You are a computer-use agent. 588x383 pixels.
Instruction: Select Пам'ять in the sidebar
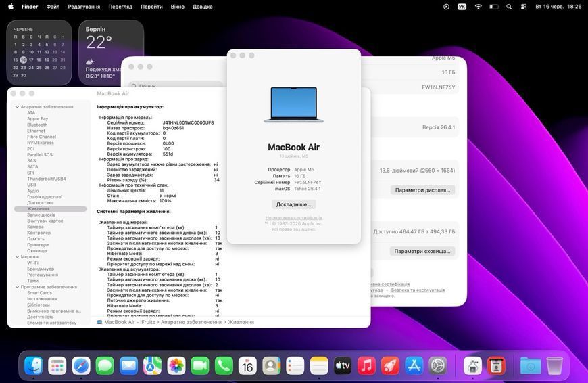click(x=36, y=239)
